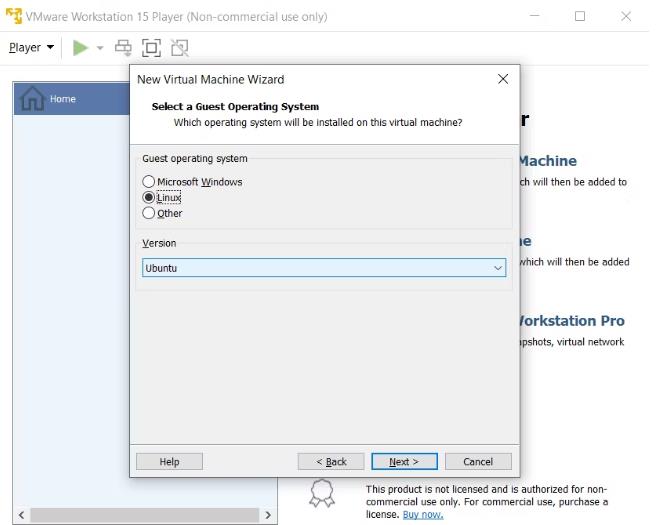The width and height of the screenshot is (657, 525).
Task: Minimize the VMware Player window
Action: point(535,16)
